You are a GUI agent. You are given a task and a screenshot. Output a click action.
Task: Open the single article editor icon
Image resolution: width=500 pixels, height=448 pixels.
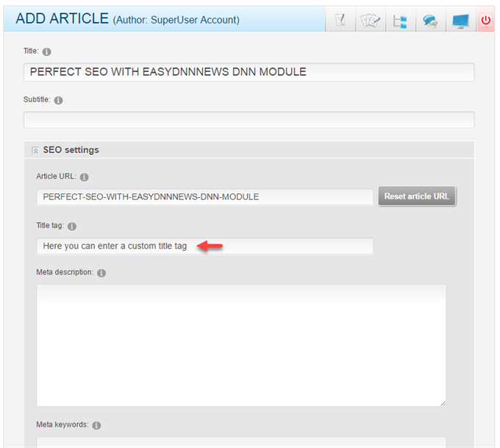340,21
